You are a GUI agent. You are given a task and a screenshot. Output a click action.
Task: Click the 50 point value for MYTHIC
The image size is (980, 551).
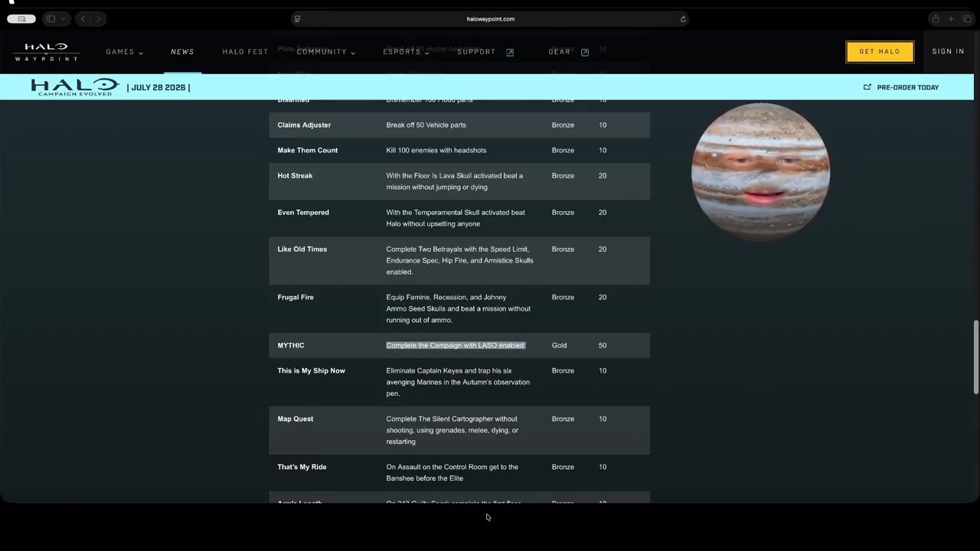coord(603,346)
